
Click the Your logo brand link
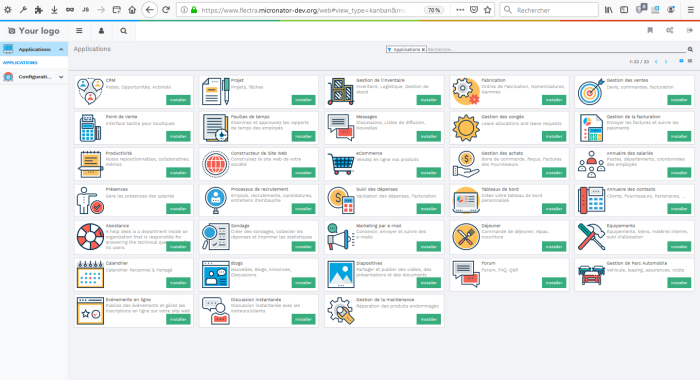coord(34,30)
